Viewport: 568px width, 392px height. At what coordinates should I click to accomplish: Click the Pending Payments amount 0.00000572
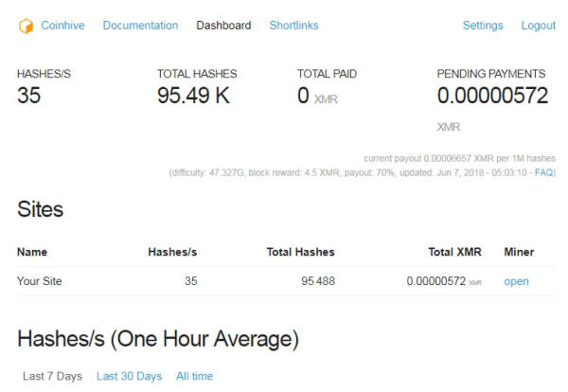tap(490, 96)
